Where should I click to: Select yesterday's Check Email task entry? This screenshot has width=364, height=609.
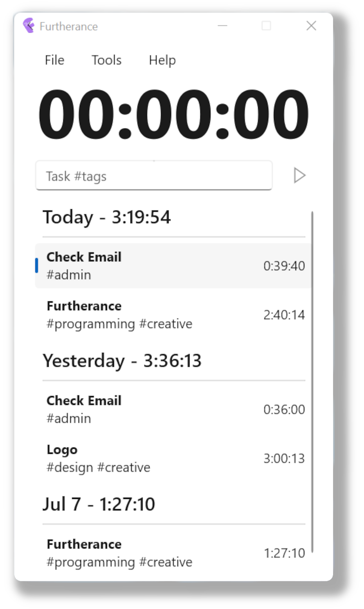click(173, 409)
